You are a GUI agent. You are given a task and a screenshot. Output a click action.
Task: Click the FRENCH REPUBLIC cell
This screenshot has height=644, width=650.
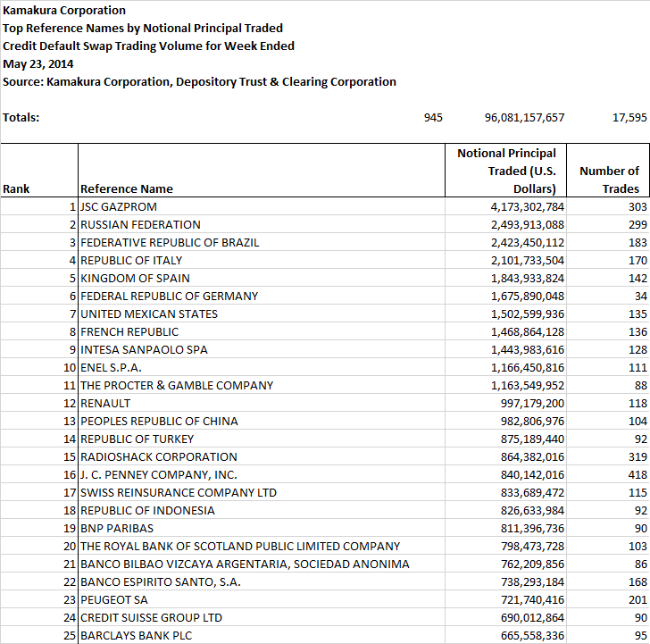pyautogui.click(x=262, y=331)
